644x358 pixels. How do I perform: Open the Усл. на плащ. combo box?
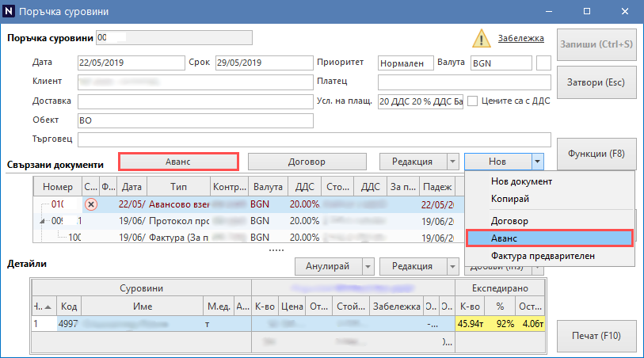[x=421, y=101]
